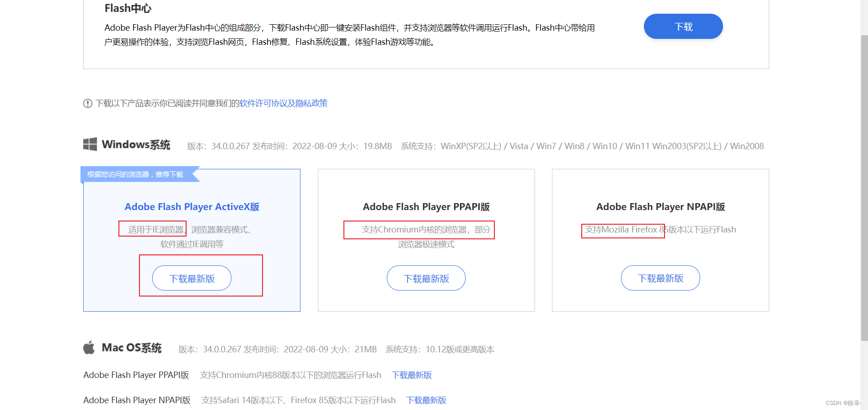Viewport: 868px width, 410px height.
Task: Click 支持Chromium内核的浏览器，部分 description text
Action: point(426,230)
